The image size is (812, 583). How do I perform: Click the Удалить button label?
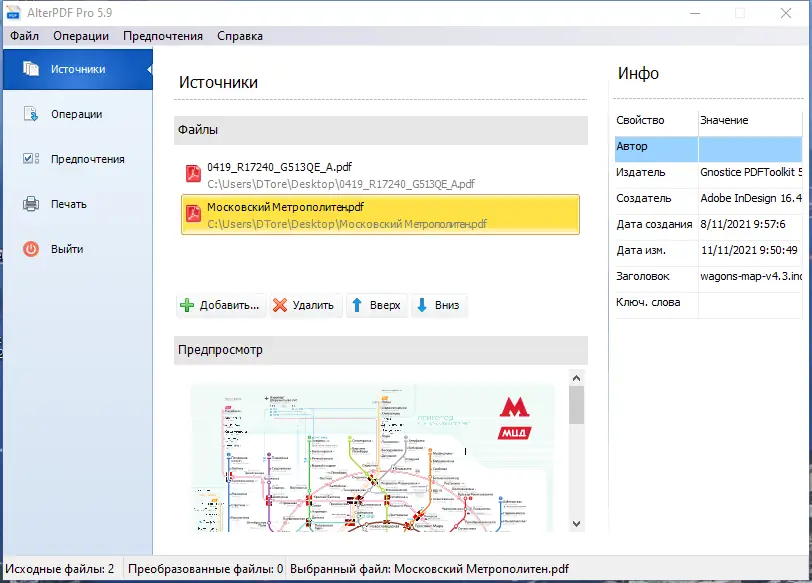coord(313,305)
